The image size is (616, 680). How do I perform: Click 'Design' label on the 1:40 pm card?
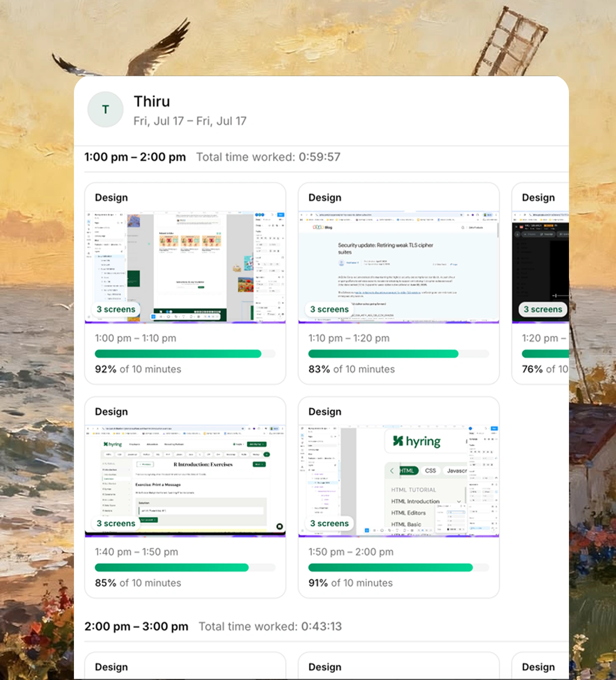111,412
